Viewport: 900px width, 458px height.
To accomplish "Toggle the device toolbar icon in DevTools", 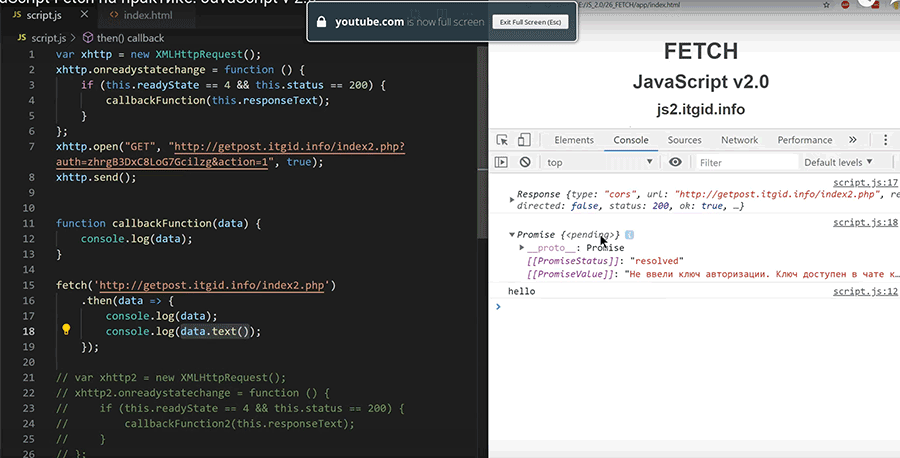I will point(524,140).
